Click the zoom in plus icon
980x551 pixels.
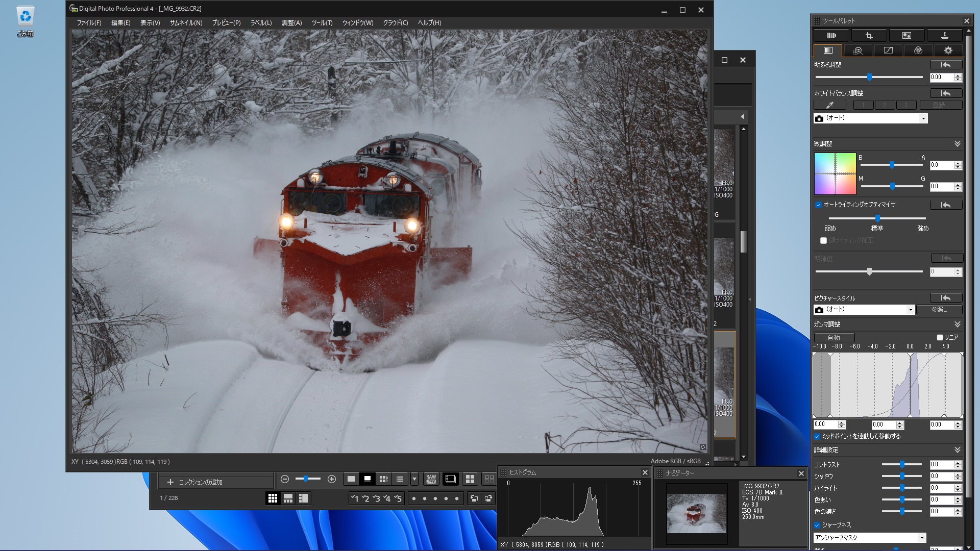point(332,479)
